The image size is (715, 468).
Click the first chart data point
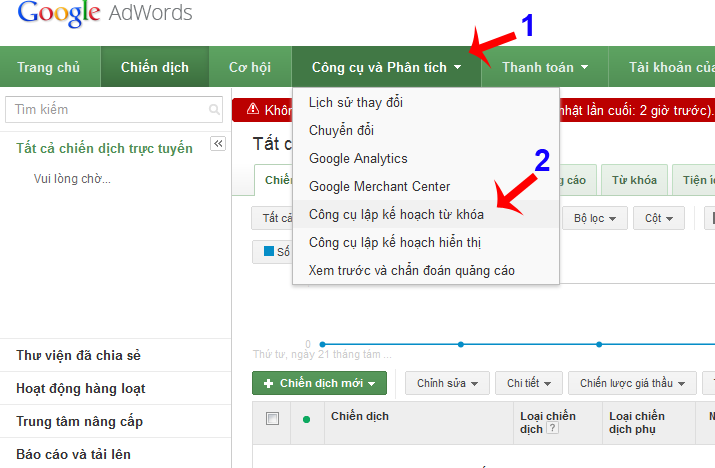click(x=322, y=344)
